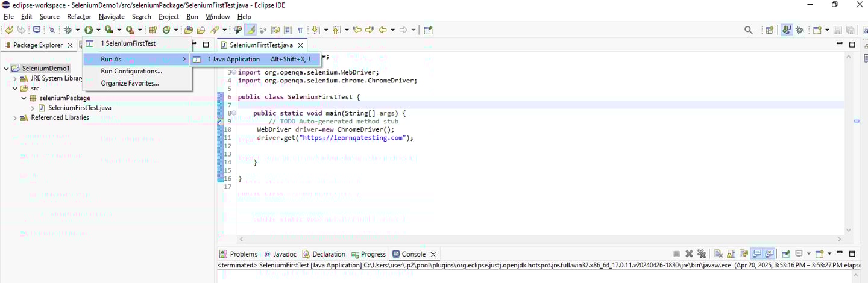Screen dimensions: 868x283
Task: Open the Run dropdown arrow next to Run button
Action: point(98,30)
